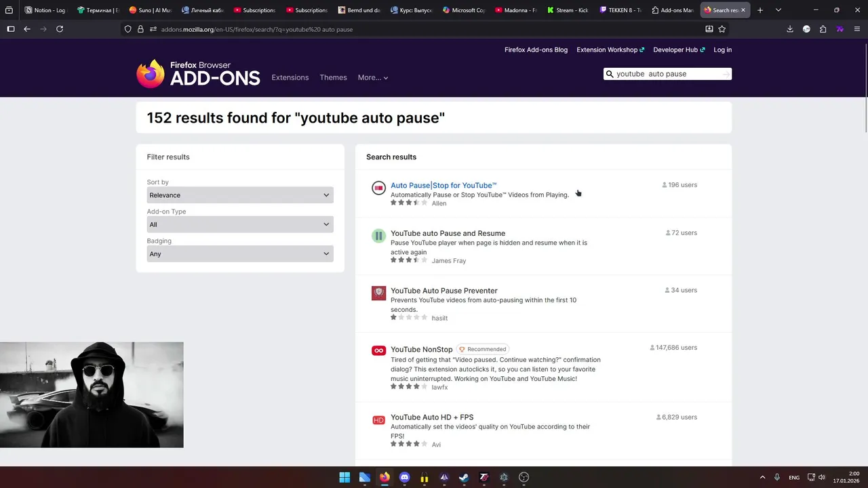This screenshot has height=488, width=868.
Task: Click the YouTube NonStop extension icon
Action: 378,350
